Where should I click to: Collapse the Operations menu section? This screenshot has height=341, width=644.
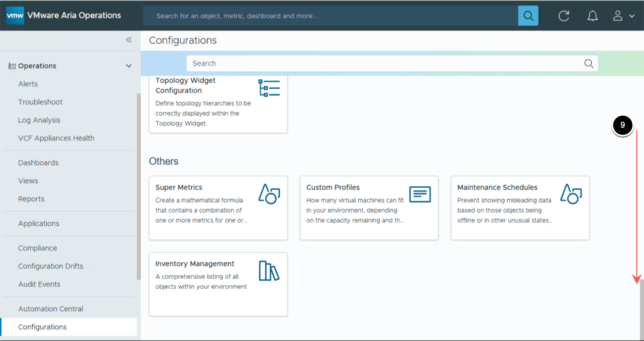coord(129,66)
